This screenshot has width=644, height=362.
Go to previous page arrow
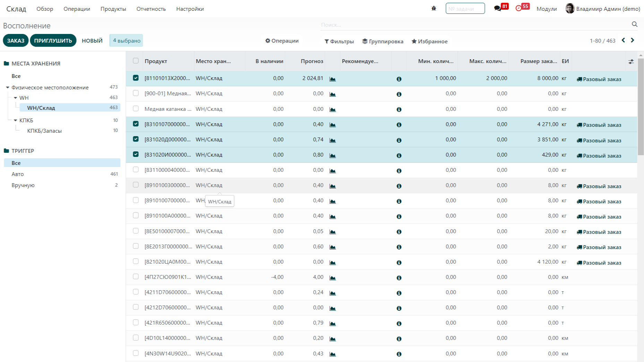tap(623, 40)
